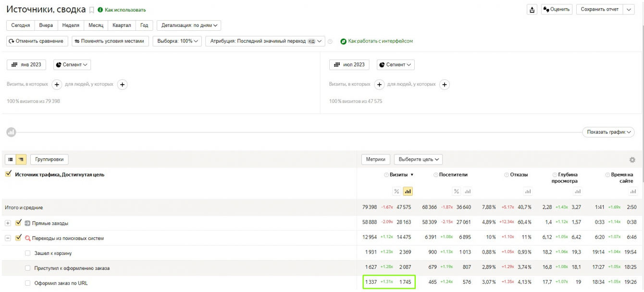Expand the Прямые заходы row
644x292 pixels.
coord(8,223)
